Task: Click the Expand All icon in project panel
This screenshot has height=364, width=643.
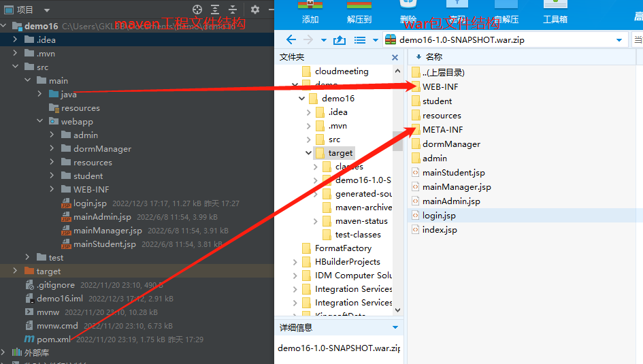Action: [x=215, y=10]
